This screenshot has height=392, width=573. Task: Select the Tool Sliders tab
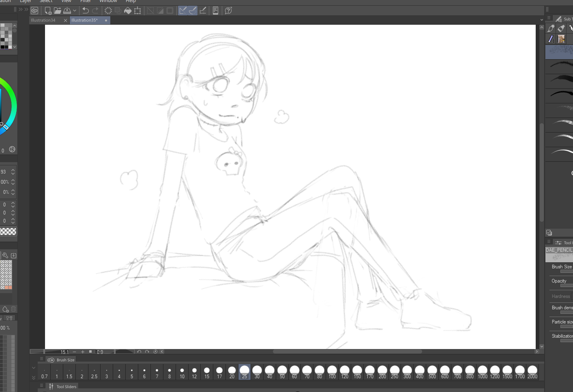pyautogui.click(x=63, y=387)
